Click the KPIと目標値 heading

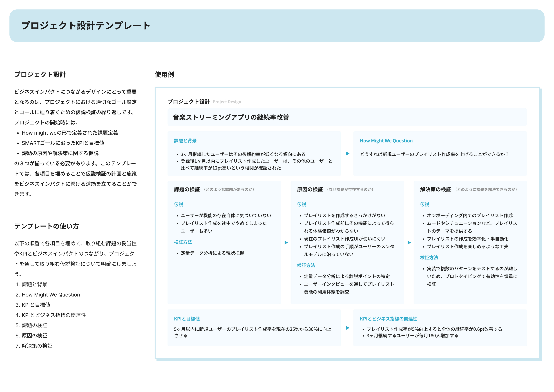tap(187, 319)
